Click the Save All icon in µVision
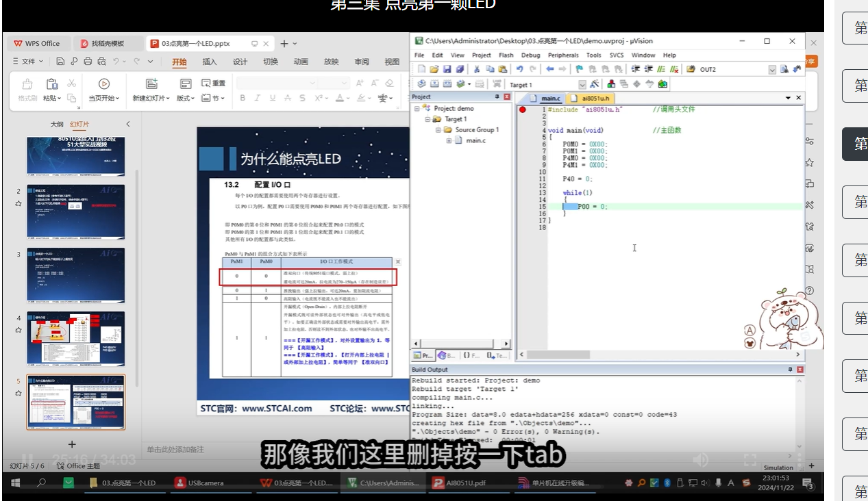The width and height of the screenshot is (868, 501). tap(460, 69)
